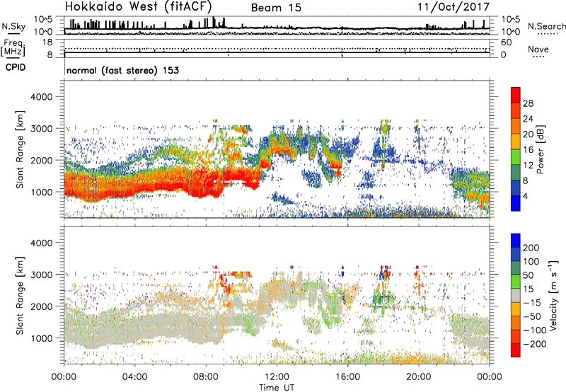
Task: Select the "N.Sky" legend label
Action: click(13, 26)
